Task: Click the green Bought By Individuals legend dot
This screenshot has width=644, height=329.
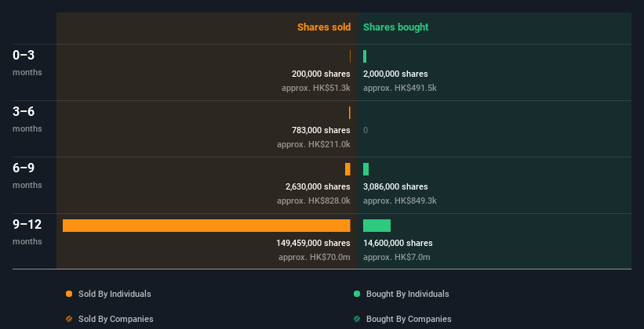Action: pos(357,294)
